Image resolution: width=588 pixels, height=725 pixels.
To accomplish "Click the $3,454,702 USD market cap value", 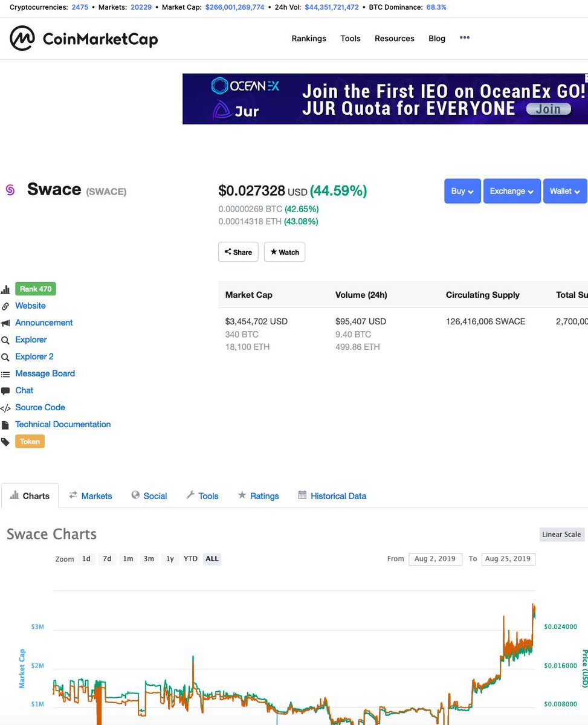I will [256, 321].
